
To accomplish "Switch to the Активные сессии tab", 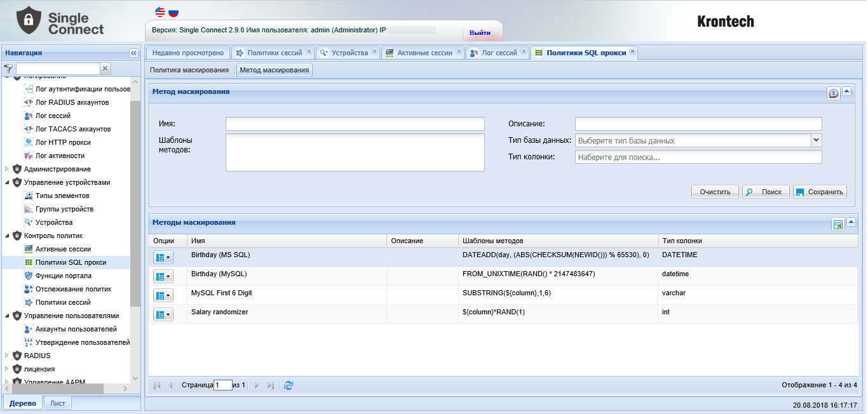I will pos(424,53).
